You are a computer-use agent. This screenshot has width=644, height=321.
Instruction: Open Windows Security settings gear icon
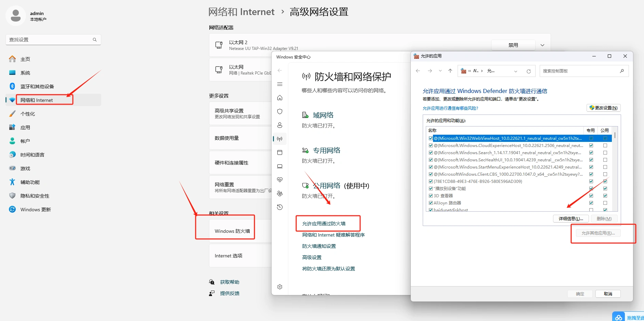click(280, 287)
